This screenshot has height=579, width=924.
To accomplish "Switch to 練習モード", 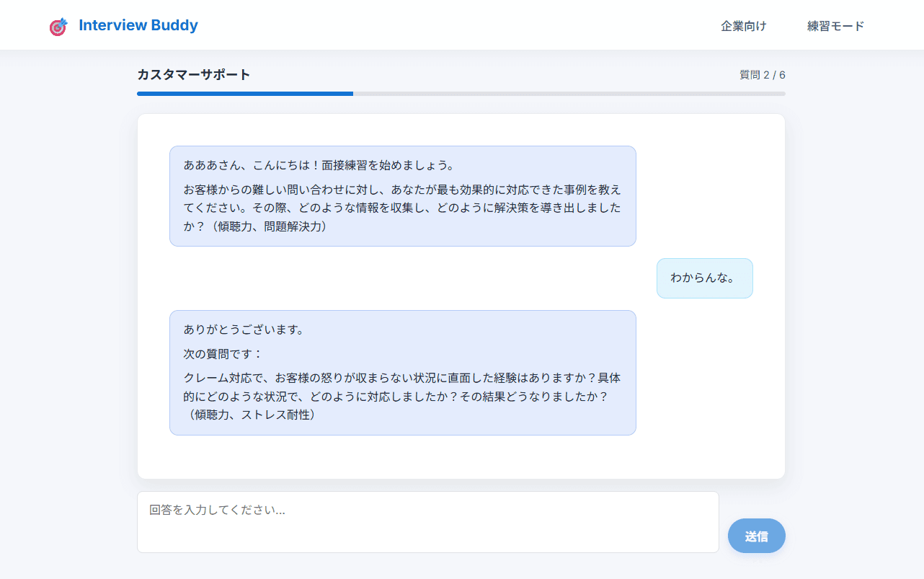I will click(x=835, y=25).
